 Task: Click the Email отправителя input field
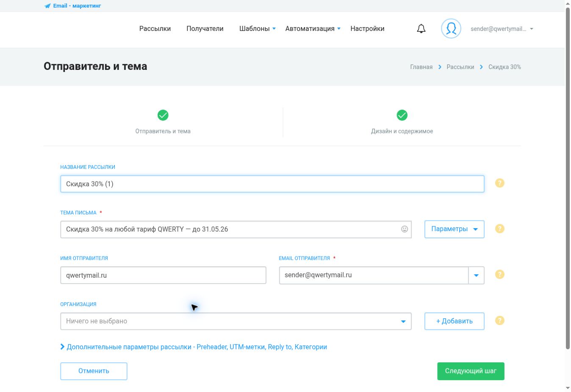pyautogui.click(x=374, y=275)
